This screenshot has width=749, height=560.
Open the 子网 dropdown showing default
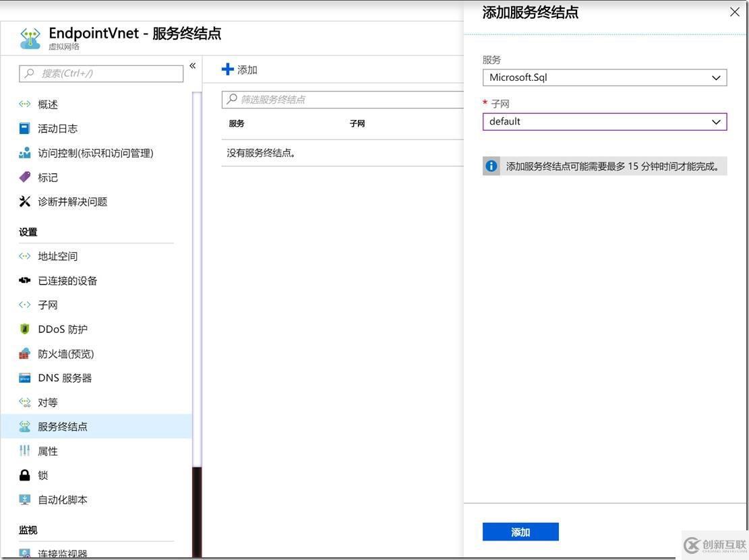point(604,121)
